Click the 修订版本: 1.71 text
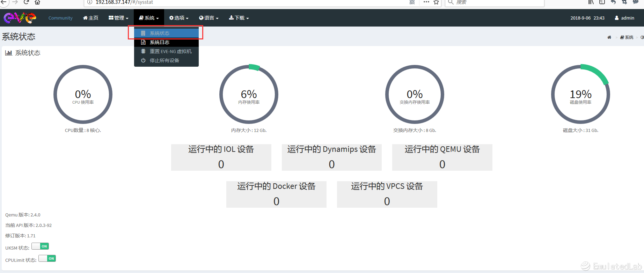This screenshot has height=273, width=644. click(20, 236)
